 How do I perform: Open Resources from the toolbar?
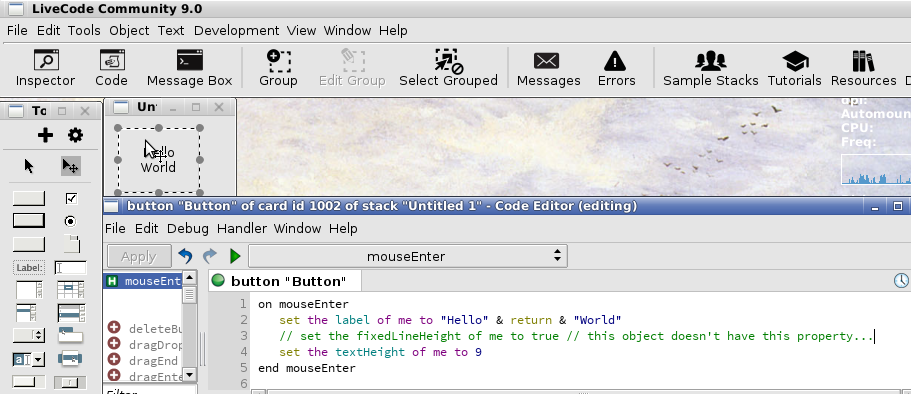(x=863, y=68)
